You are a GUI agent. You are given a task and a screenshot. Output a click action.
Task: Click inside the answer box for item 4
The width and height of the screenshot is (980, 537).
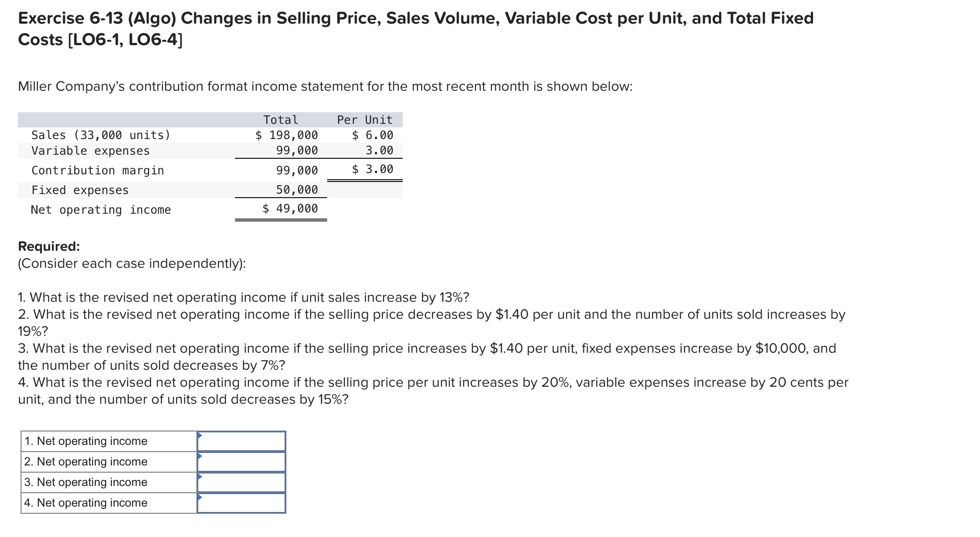[x=242, y=503]
